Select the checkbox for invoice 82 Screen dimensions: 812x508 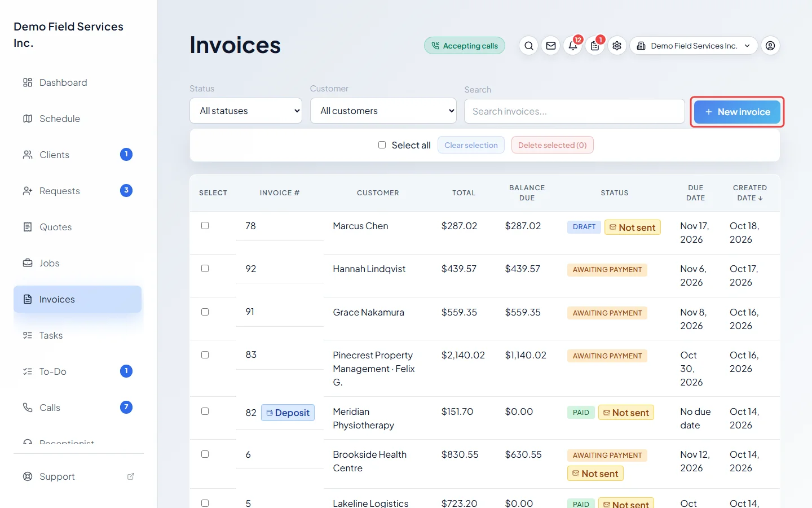point(205,411)
